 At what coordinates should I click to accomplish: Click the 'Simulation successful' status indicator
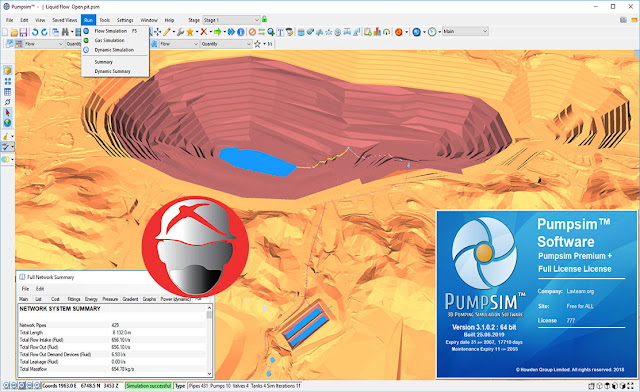tap(149, 386)
